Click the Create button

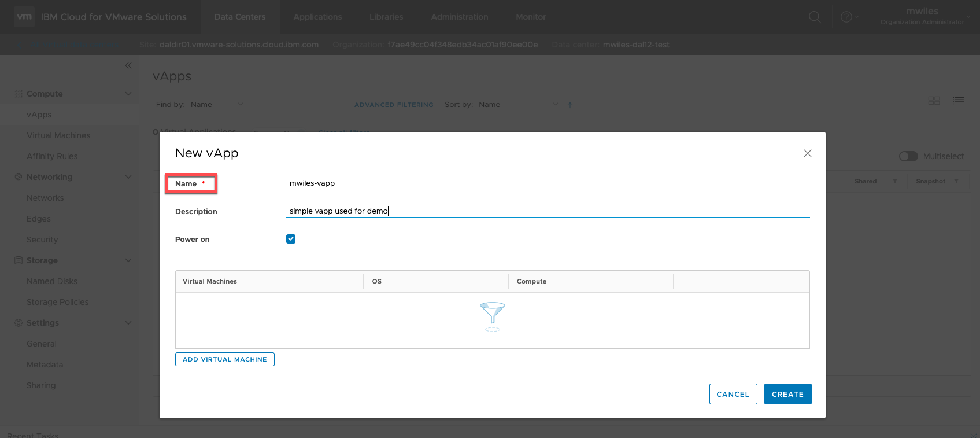787,394
